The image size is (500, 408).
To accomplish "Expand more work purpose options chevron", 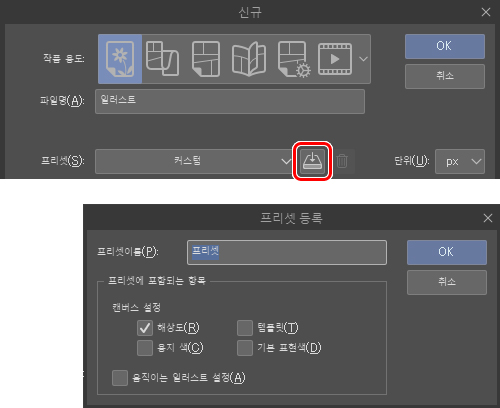I will pos(363,59).
